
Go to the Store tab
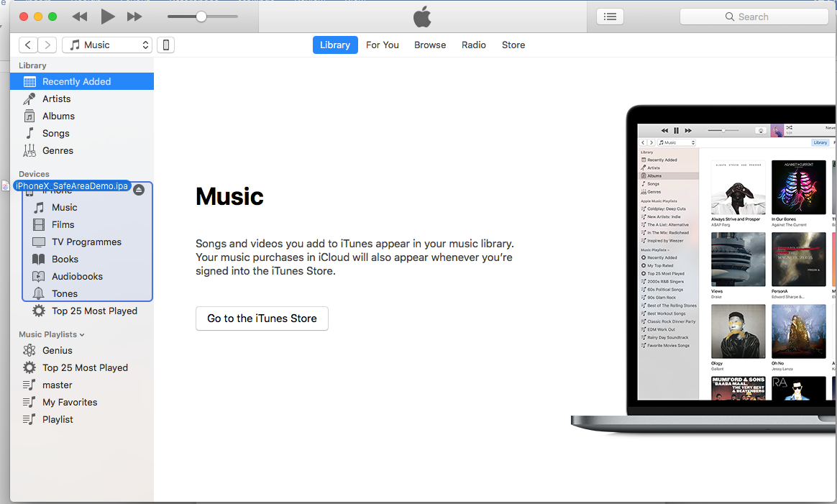(513, 45)
